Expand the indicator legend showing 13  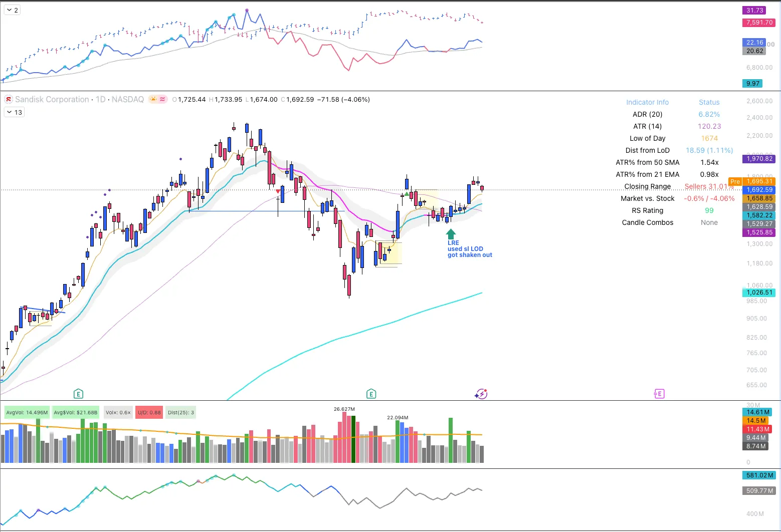(14, 112)
